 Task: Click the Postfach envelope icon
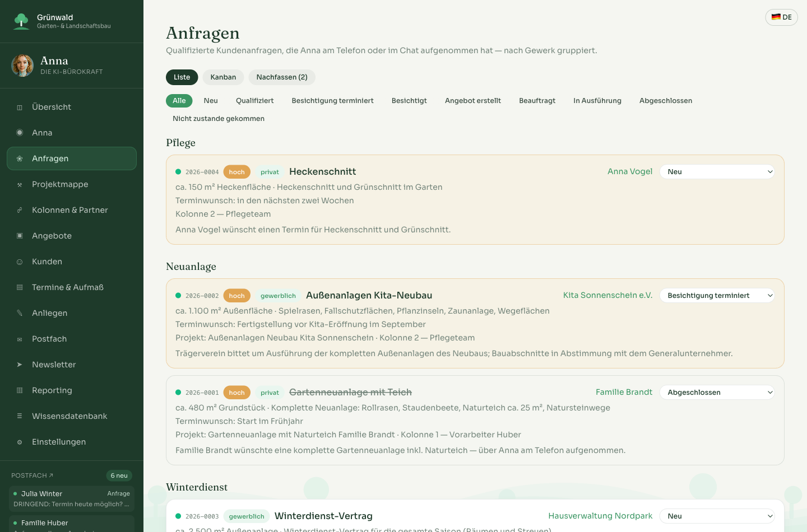tap(20, 339)
